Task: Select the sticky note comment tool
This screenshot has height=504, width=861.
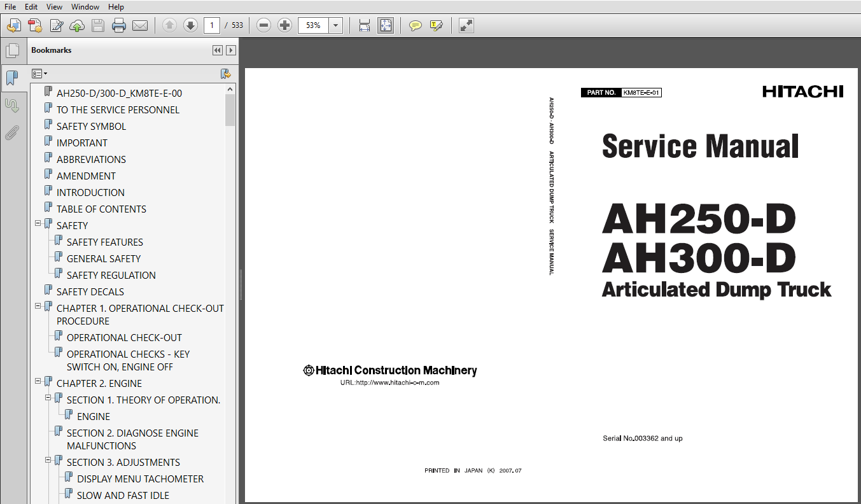Action: coord(416,25)
